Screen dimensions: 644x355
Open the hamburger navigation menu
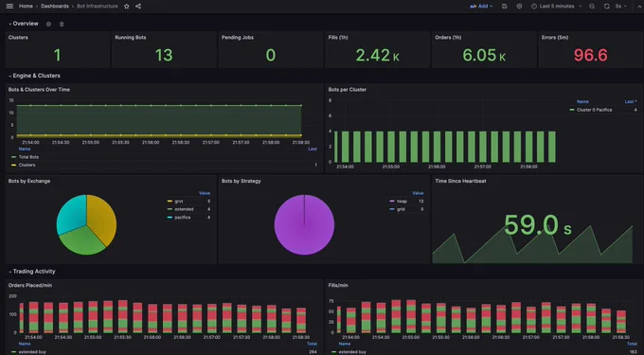(x=9, y=7)
